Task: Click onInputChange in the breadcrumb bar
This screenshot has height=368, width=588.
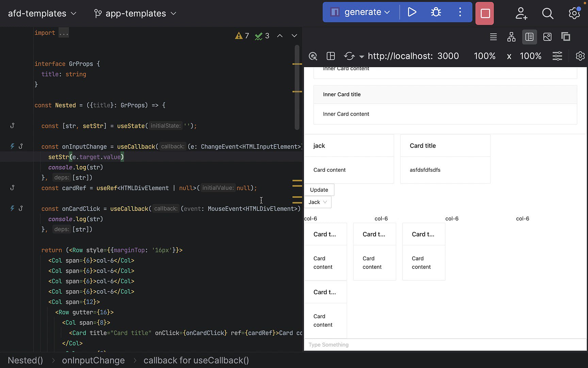Action: pyautogui.click(x=93, y=360)
